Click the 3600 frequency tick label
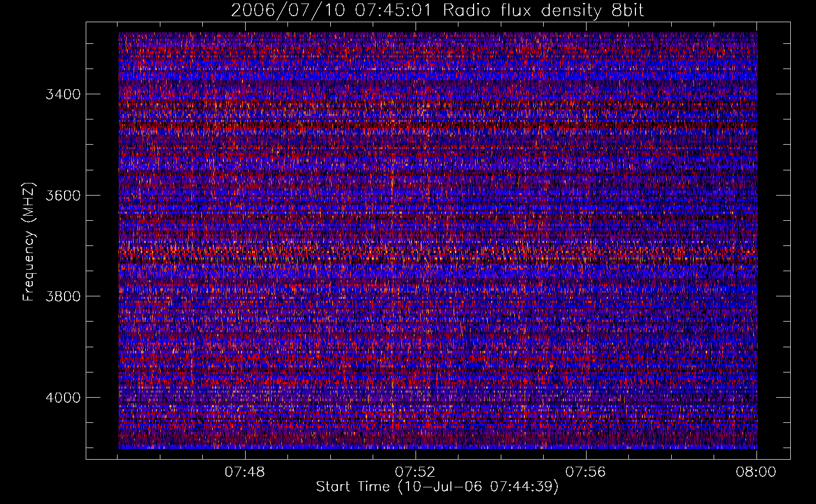The width and height of the screenshot is (816, 504). tap(63, 196)
